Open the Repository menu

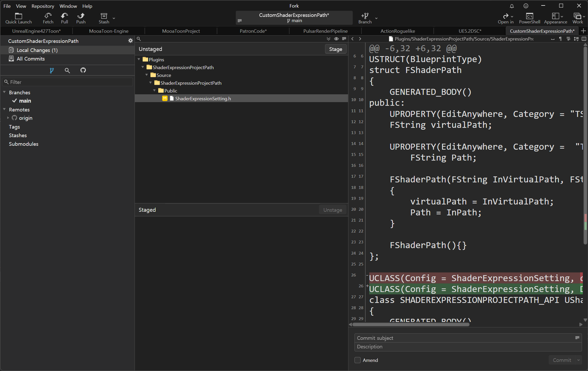tap(43, 6)
